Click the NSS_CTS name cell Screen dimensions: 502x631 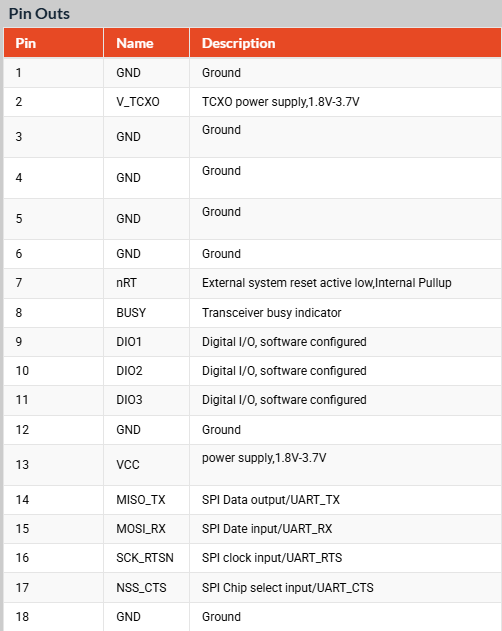pyautogui.click(x=147, y=588)
